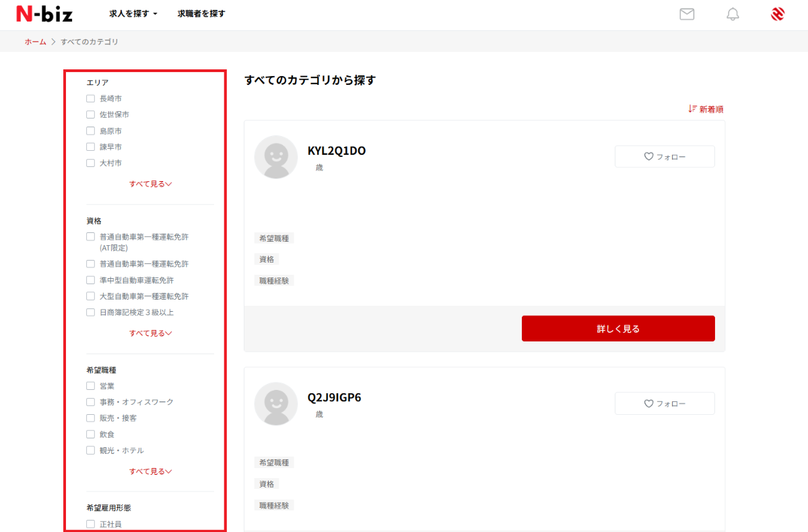This screenshot has width=808, height=532.
Task: Check the 事務・オフィスワーク checkbox
Action: [x=90, y=402]
